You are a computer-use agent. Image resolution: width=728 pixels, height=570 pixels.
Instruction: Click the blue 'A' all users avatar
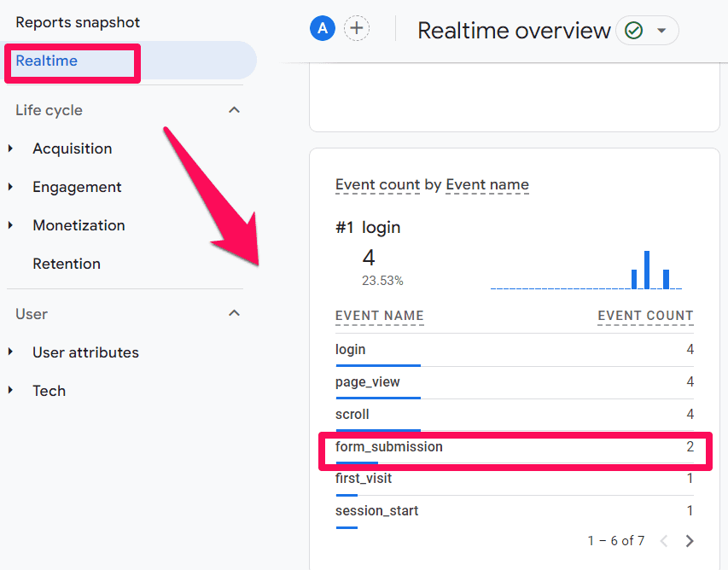pos(322,29)
